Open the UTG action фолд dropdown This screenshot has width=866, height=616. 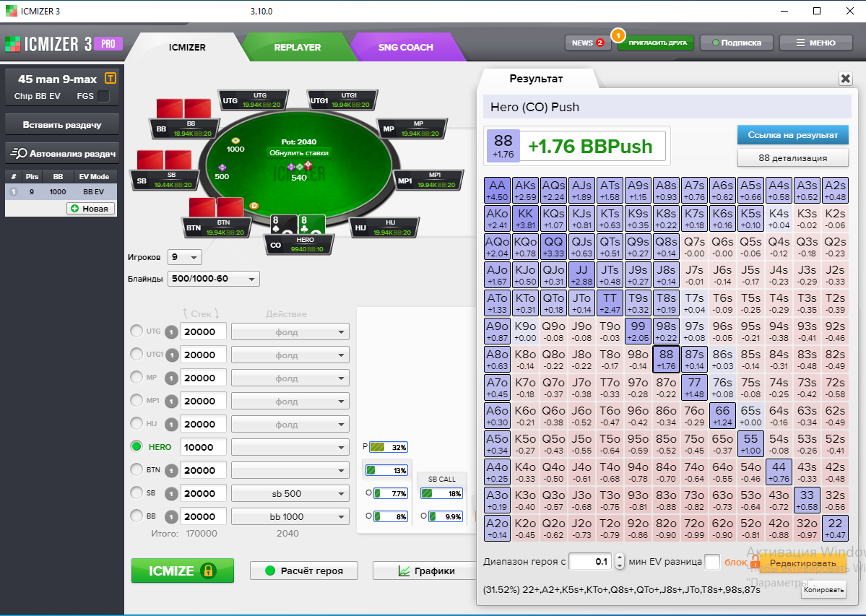pyautogui.click(x=290, y=331)
